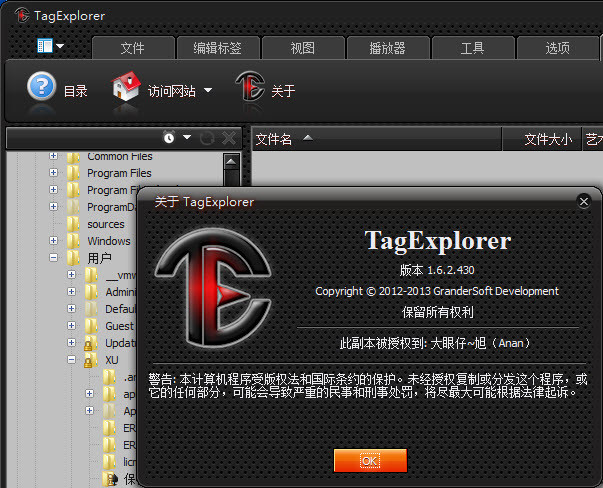603x488 pixels.
Task: Open the 文件 tab
Action: click(x=133, y=48)
